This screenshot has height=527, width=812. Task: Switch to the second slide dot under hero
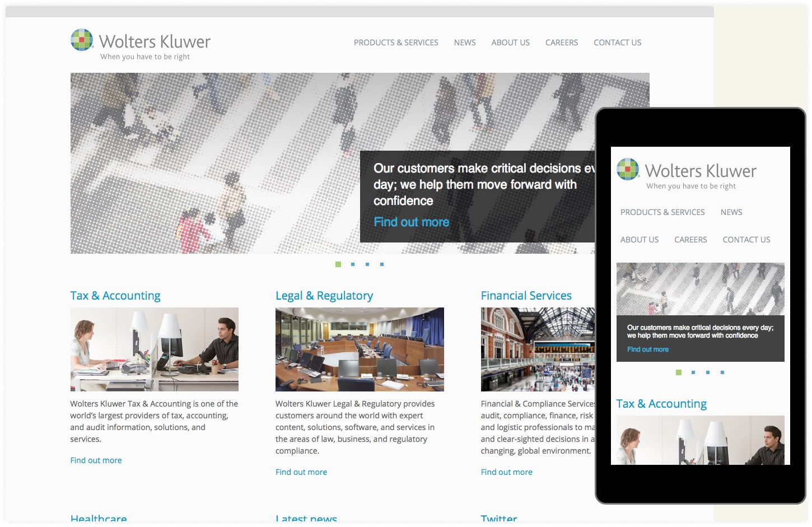[353, 264]
